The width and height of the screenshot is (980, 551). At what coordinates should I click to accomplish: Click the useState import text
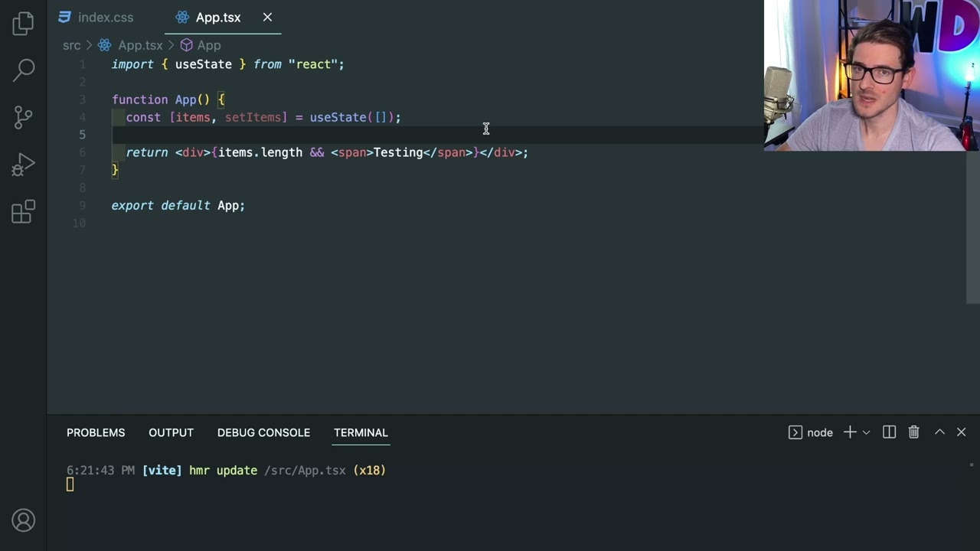point(203,64)
